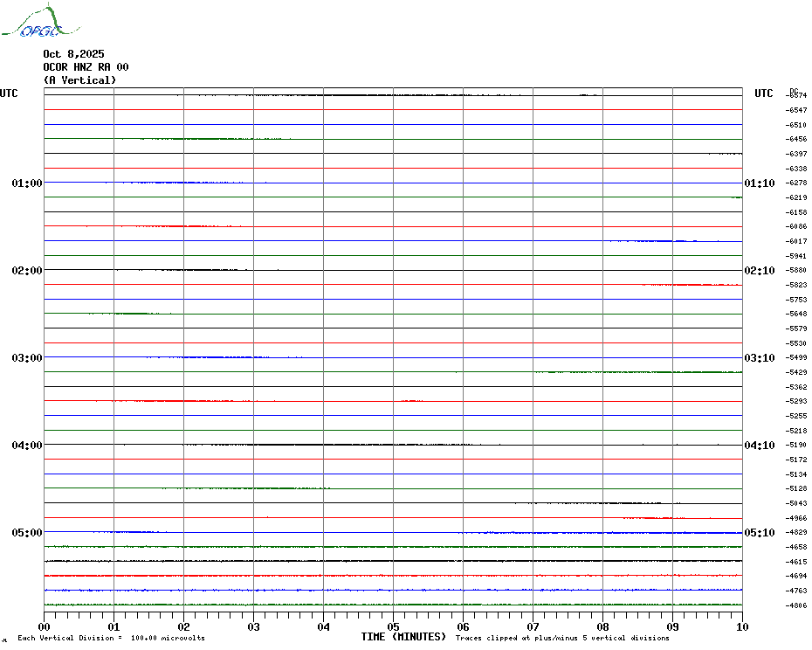This screenshot has height=650, width=812.
Task: Click the 02:10 right-side time label
Action: (x=759, y=271)
